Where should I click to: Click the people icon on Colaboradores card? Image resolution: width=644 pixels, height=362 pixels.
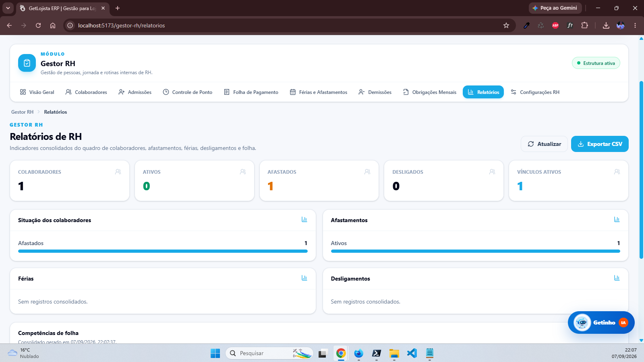point(118,172)
